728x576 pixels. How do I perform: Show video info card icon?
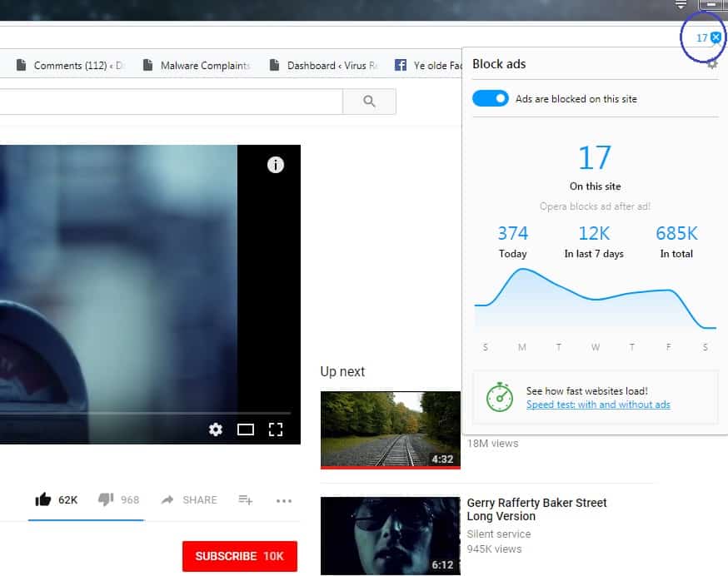click(276, 165)
